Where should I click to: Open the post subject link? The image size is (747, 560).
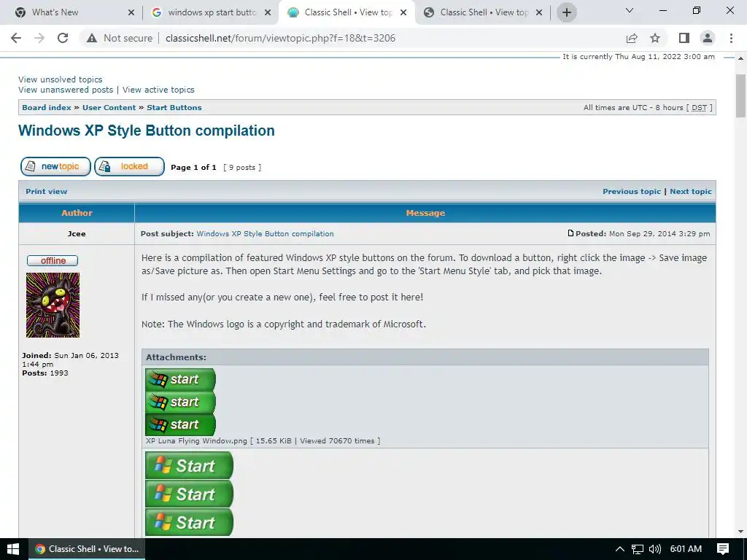click(265, 234)
